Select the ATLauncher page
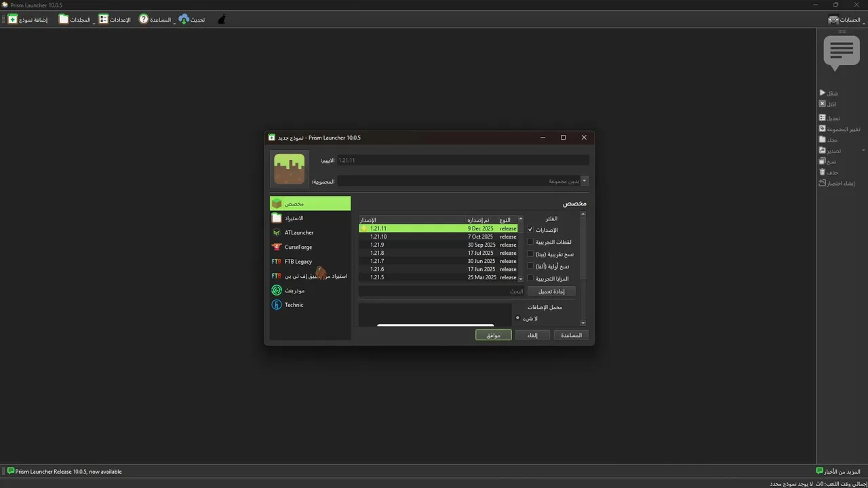 pos(310,232)
